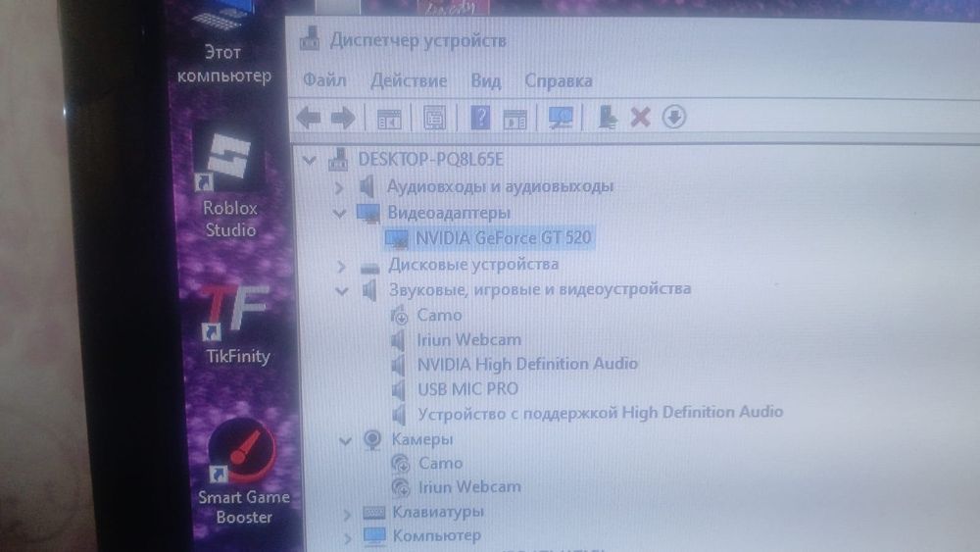
Task: Click the USB MIC PRO speaker icon
Action: (x=398, y=389)
